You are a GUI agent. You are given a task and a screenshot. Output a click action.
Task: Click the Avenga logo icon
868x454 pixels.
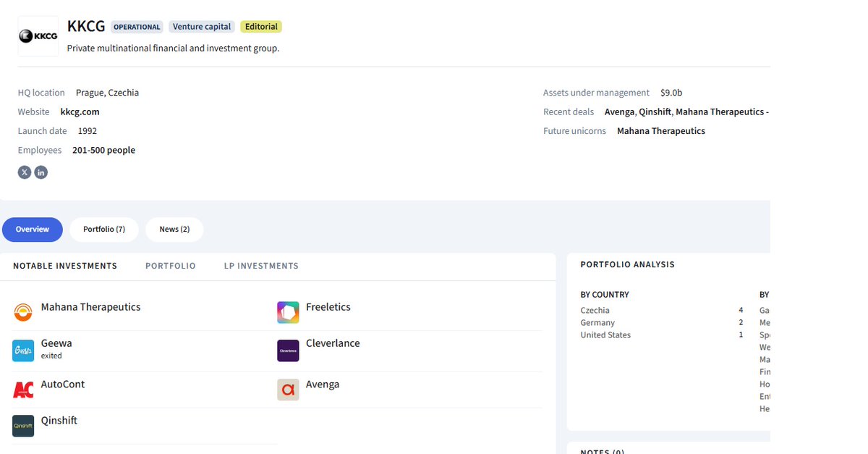(288, 390)
